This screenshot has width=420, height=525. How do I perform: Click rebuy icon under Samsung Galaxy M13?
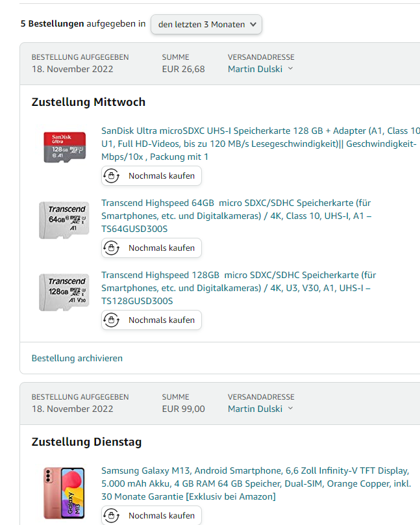(112, 516)
